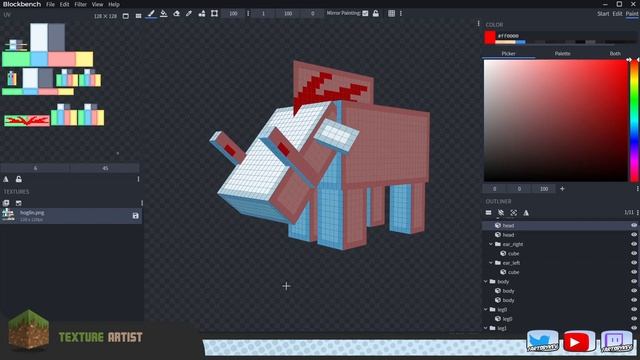
Task: Open the top toolbar three-dot menu
Action: point(401,13)
